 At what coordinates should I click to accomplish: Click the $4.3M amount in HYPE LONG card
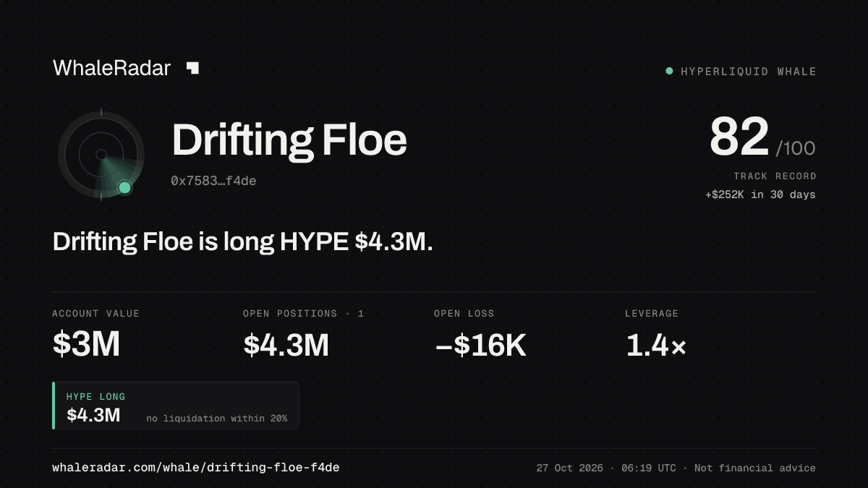click(93, 415)
